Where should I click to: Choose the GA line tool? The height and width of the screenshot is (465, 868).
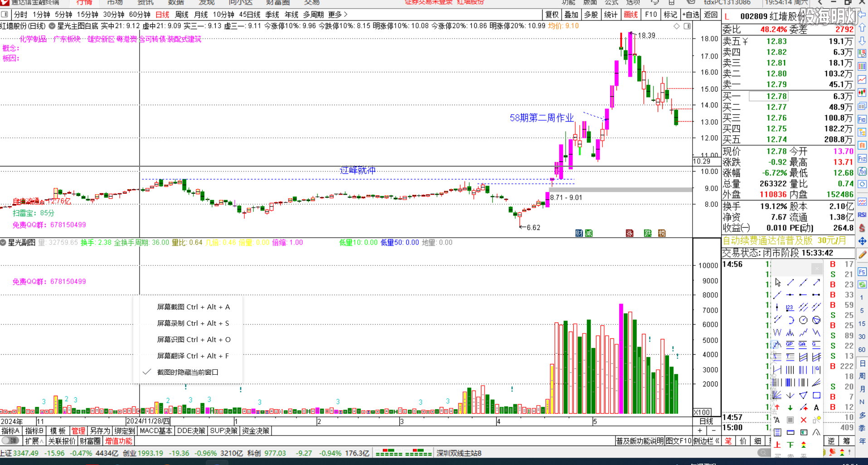tap(803, 345)
